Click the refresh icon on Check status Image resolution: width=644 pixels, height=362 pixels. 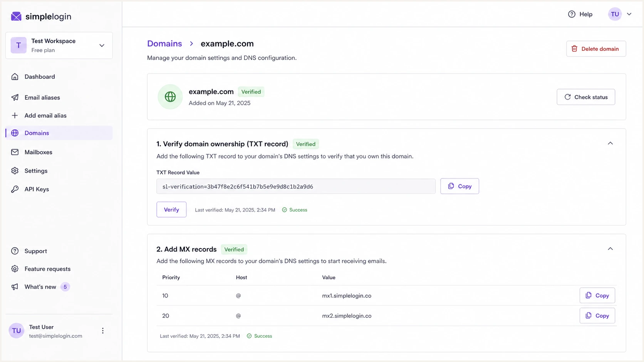(x=567, y=97)
